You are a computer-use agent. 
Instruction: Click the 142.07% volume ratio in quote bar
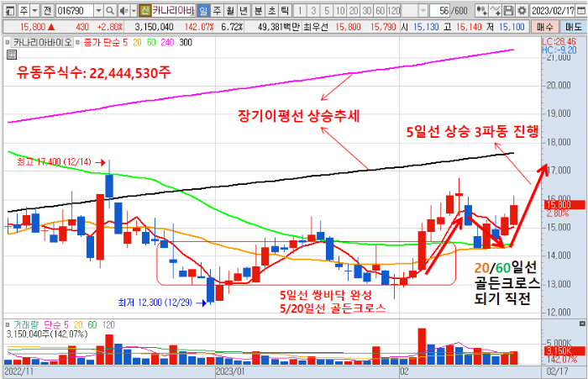[199, 27]
